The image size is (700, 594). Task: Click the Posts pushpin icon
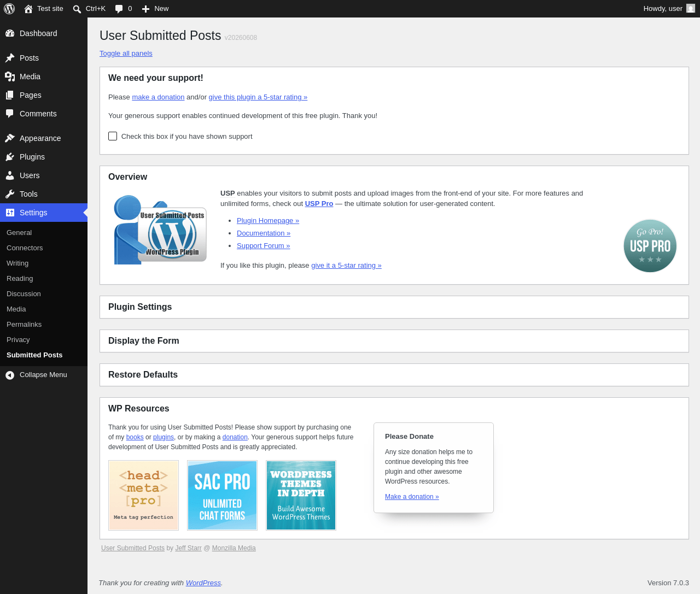point(10,58)
